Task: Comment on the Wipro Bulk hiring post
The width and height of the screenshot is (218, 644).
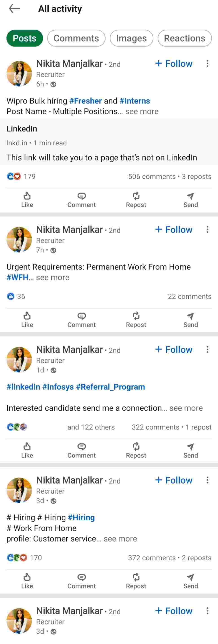Action: coord(81,199)
